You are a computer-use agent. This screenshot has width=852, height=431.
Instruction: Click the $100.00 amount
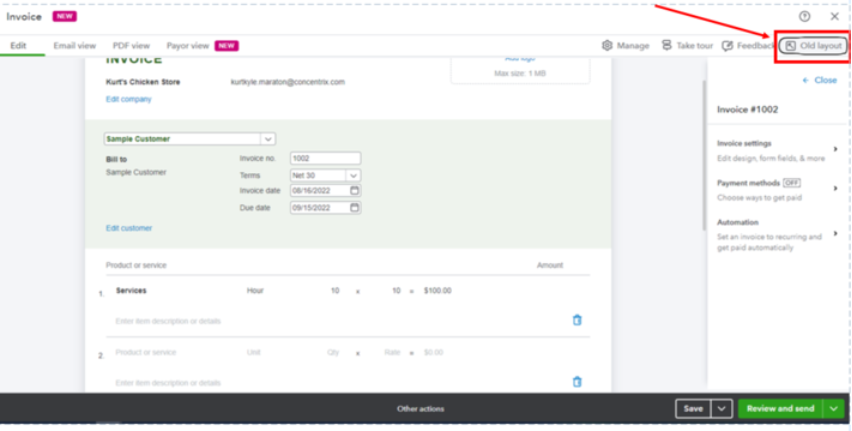click(x=437, y=291)
